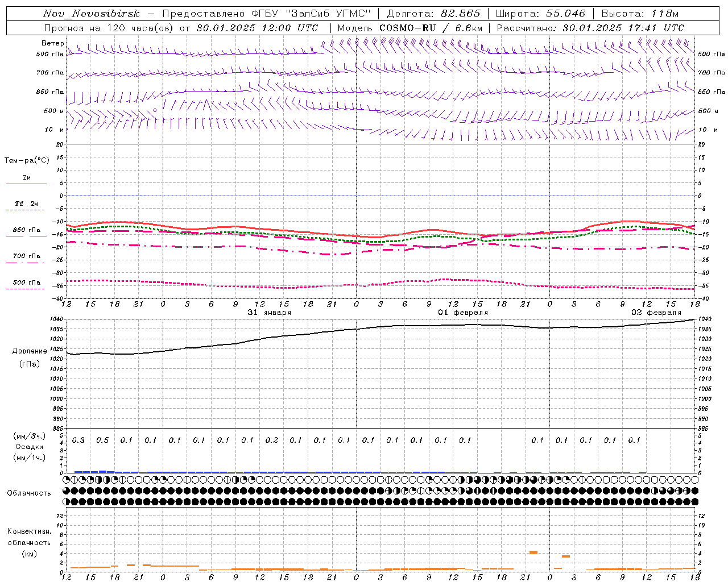Click the '(гПа)' unit label under Давление
The image size is (728, 582).
[x=30, y=364]
